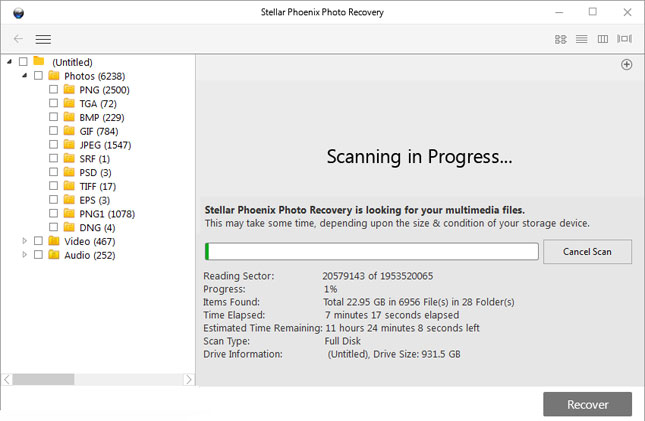Click the scan progress bar

[x=371, y=251]
